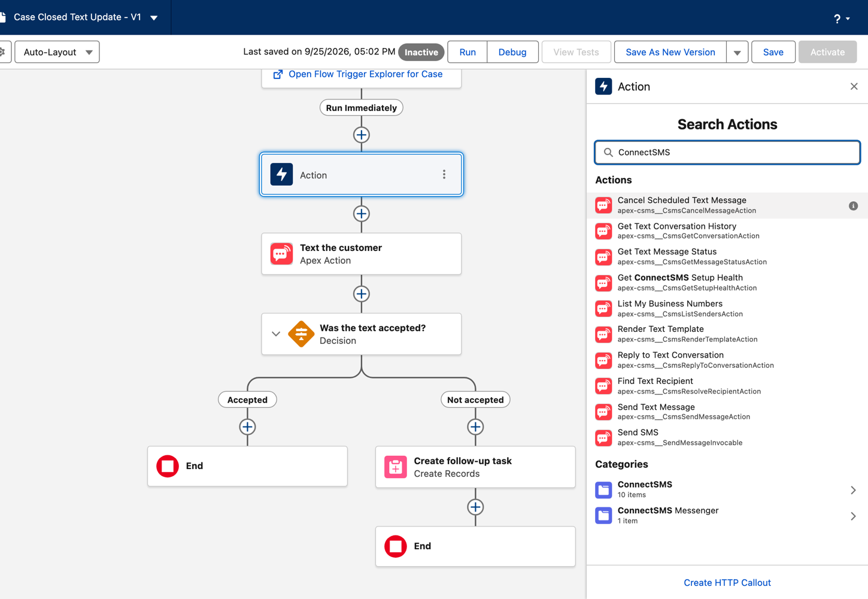
Task: Click the Debug button
Action: (512, 52)
